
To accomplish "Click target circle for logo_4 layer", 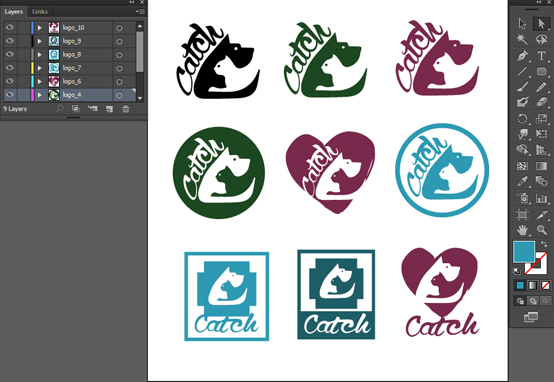I will point(119,95).
